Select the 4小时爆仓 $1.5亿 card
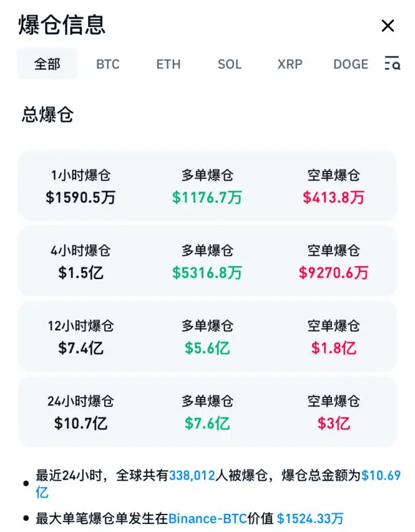Viewport: 415px width, 532px height. pos(81,261)
